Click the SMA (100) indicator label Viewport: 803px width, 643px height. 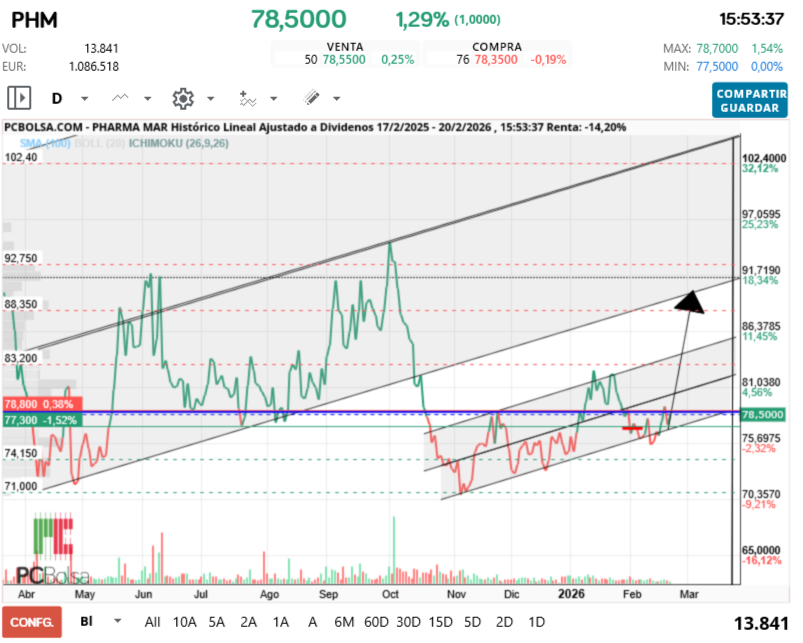pyautogui.click(x=45, y=143)
